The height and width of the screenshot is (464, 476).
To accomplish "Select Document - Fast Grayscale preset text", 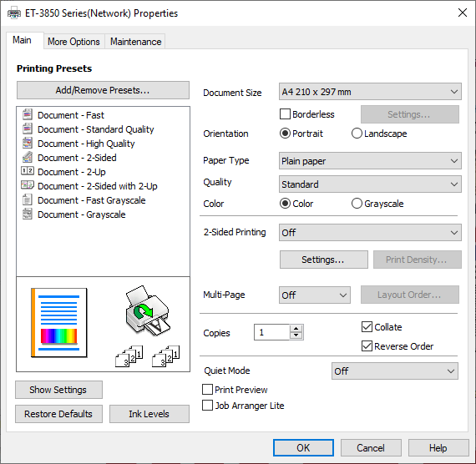I will coord(91,200).
